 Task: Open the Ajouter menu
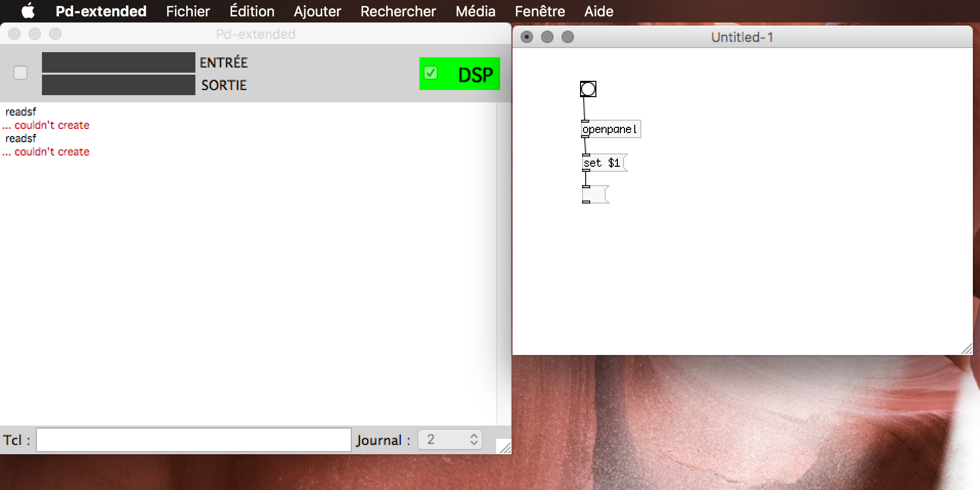317,11
